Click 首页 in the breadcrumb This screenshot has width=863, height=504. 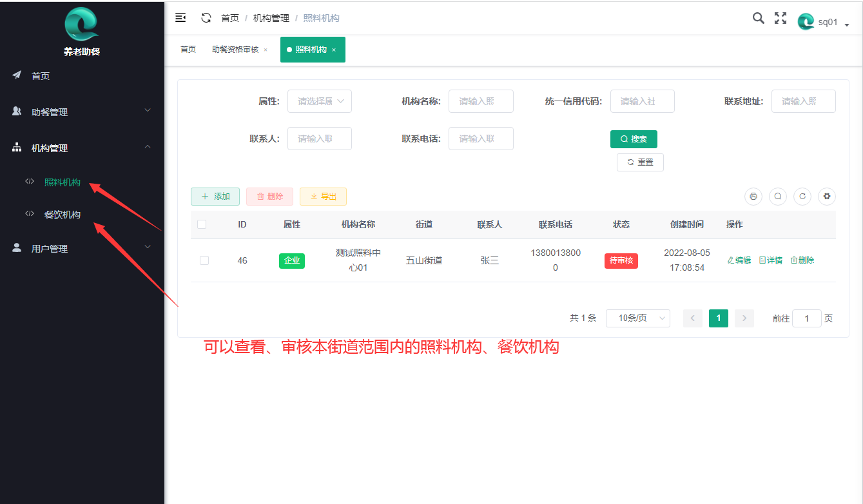[x=230, y=18]
